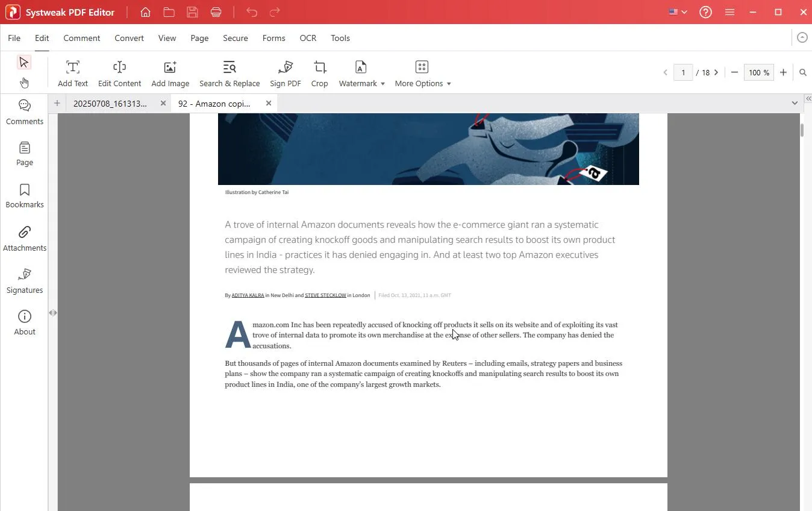This screenshot has width=812, height=511.
Task: Select the Add Text tool
Action: pos(72,72)
